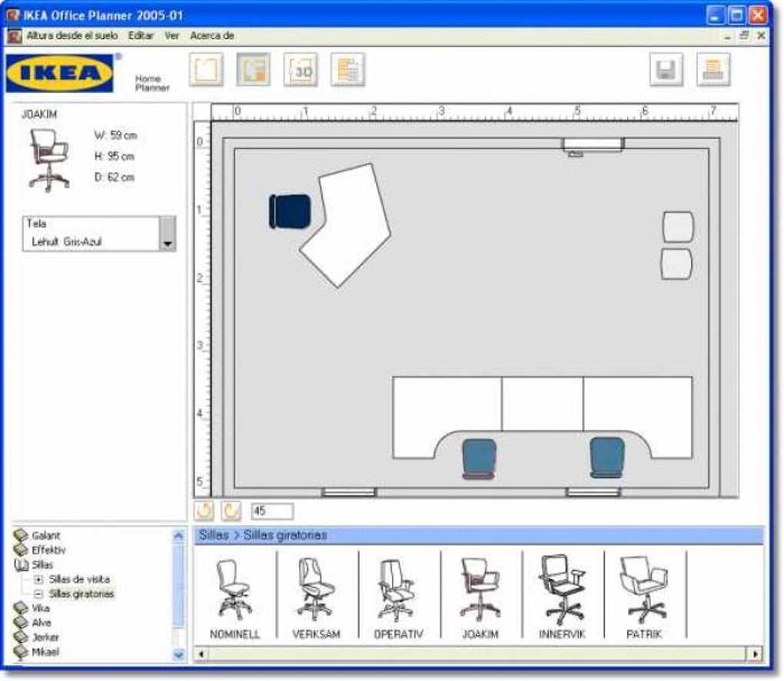Screen dimensions: 784x681
Task: Rotate item counterclockwise with left rotate icon
Action: [x=204, y=511]
